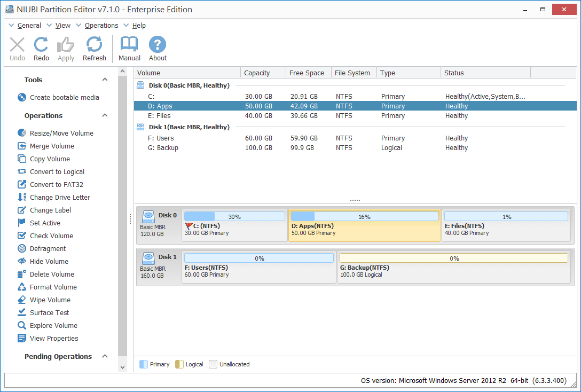This screenshot has width=581, height=392.
Task: Click the OS version status bar text
Action: tap(464, 380)
